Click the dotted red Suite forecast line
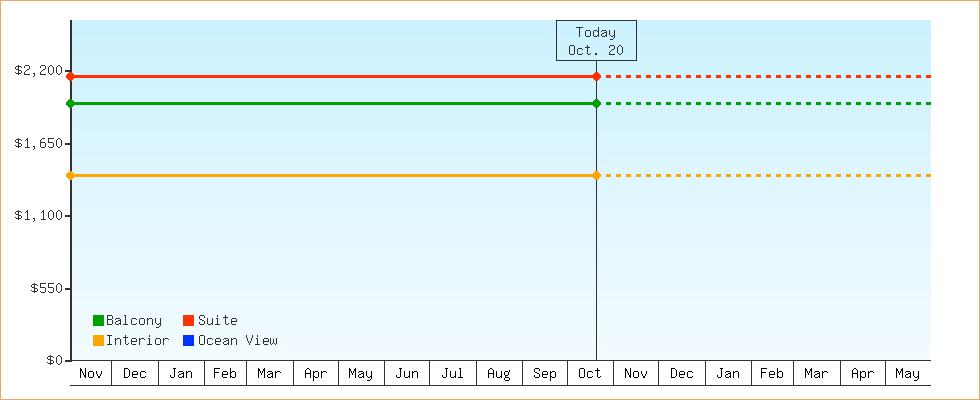 pos(760,76)
